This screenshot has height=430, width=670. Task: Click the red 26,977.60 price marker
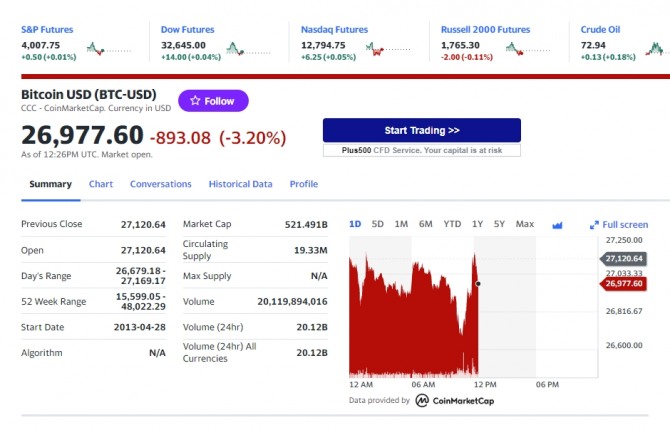(623, 284)
